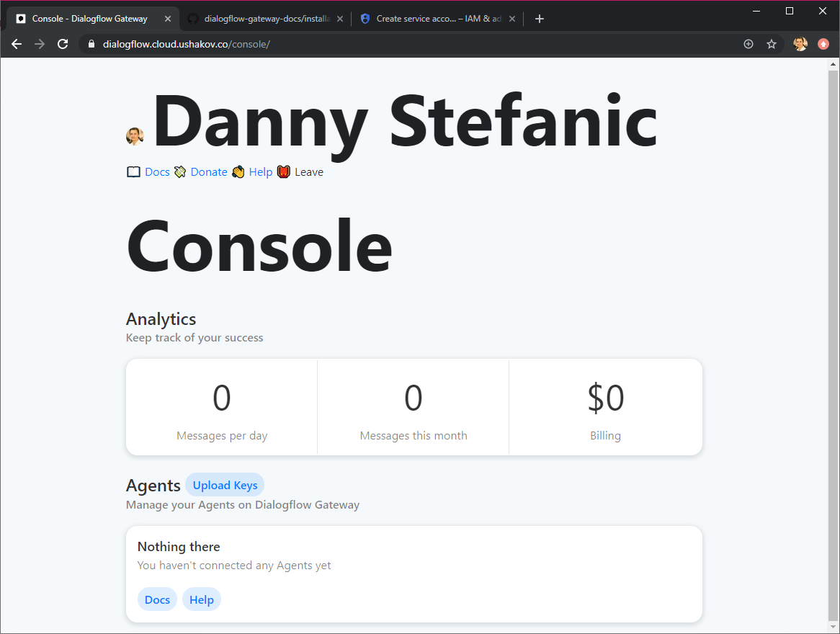This screenshot has width=840, height=634.
Task: Open the Docs link under the name
Action: [157, 172]
